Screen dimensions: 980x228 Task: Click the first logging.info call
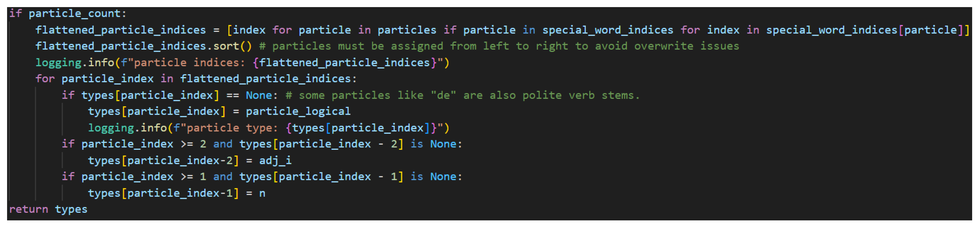pos(75,63)
